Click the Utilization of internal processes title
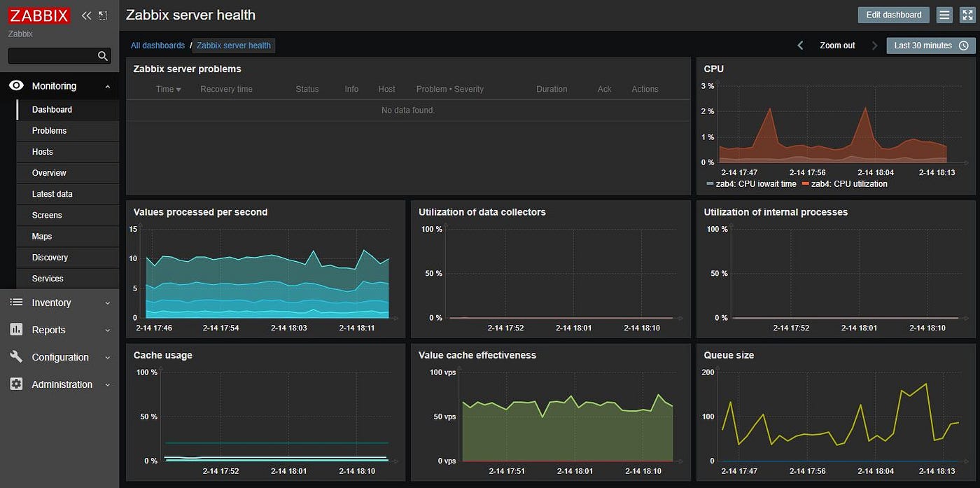 tap(776, 212)
